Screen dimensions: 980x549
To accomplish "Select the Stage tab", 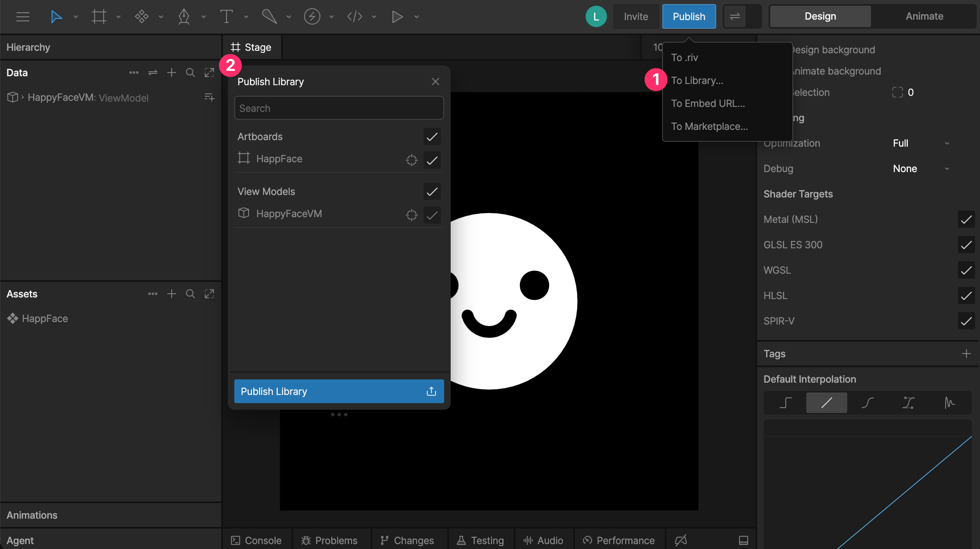I will coord(252,48).
